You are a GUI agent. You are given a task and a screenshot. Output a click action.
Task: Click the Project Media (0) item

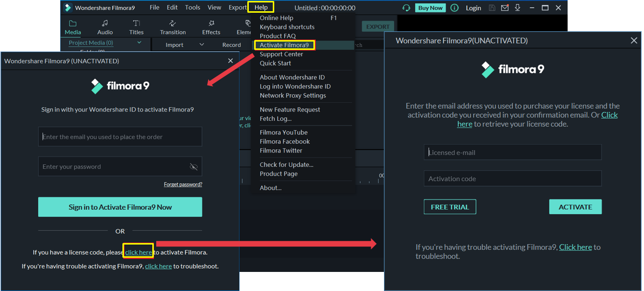pos(91,43)
